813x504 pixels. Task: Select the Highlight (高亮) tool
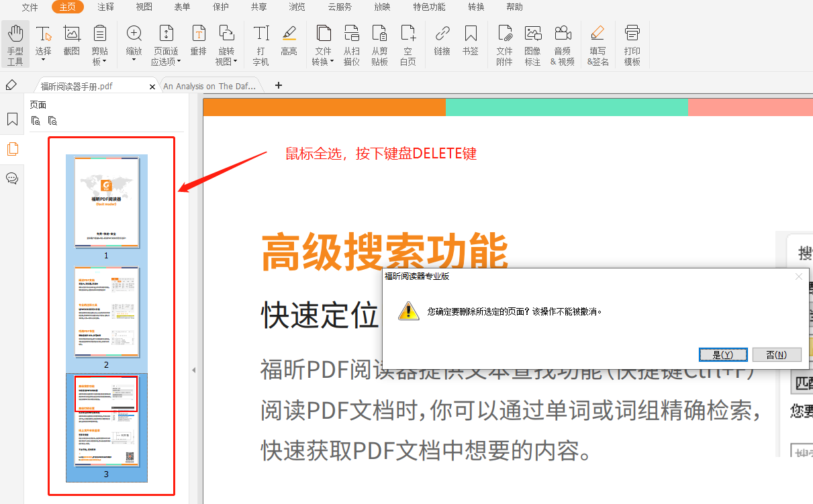pyautogui.click(x=289, y=40)
